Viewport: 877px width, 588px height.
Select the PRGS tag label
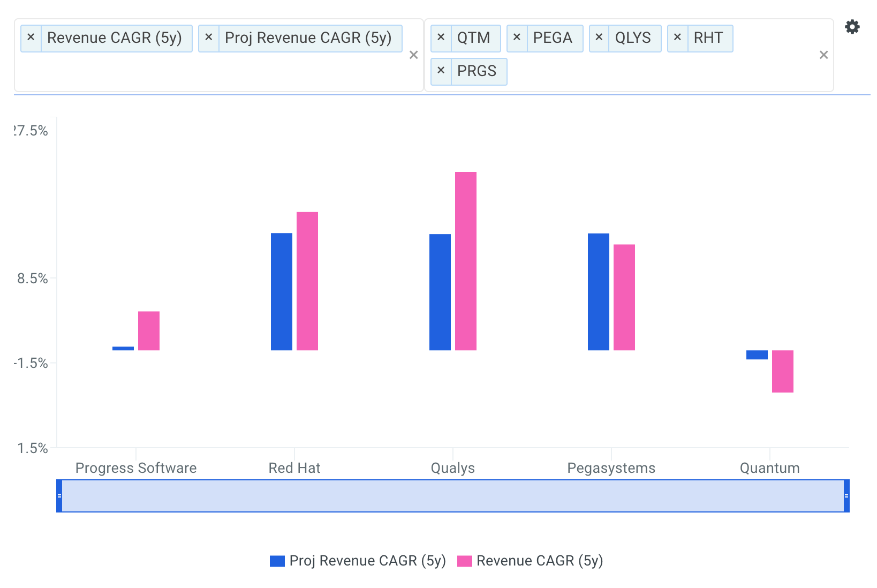(x=477, y=71)
